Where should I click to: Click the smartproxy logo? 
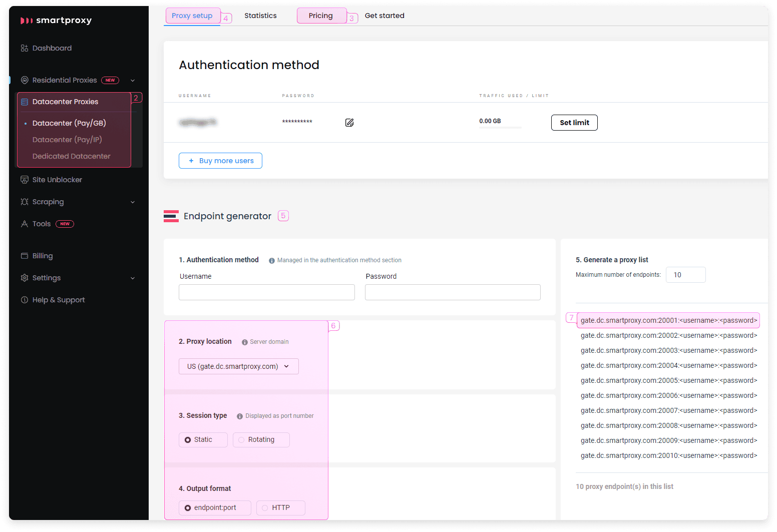(56, 21)
